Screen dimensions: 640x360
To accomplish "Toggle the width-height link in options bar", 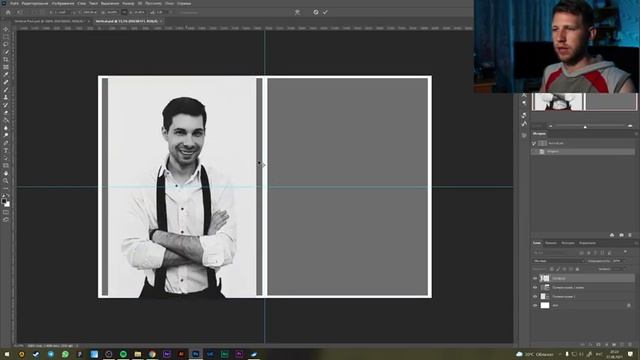I will pos(124,12).
